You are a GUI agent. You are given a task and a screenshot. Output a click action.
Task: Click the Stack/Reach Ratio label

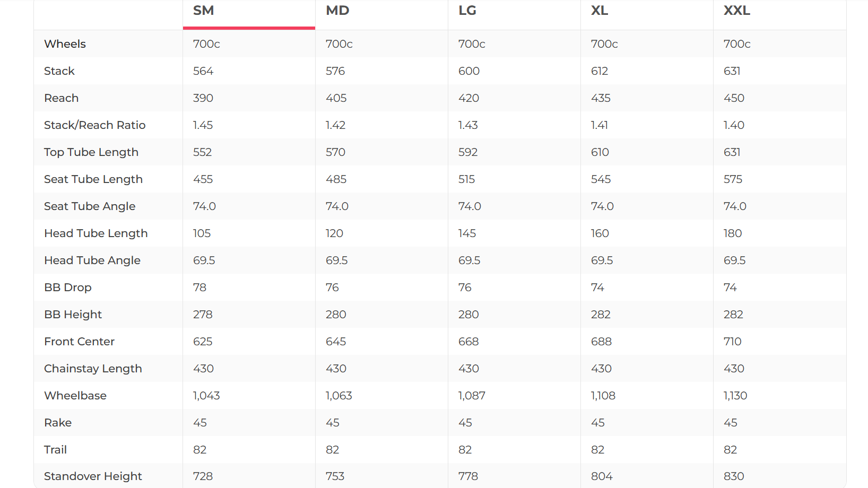(x=94, y=125)
